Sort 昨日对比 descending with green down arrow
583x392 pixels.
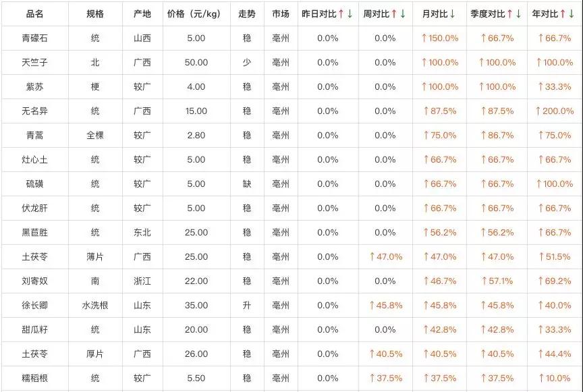pyautogui.click(x=350, y=14)
